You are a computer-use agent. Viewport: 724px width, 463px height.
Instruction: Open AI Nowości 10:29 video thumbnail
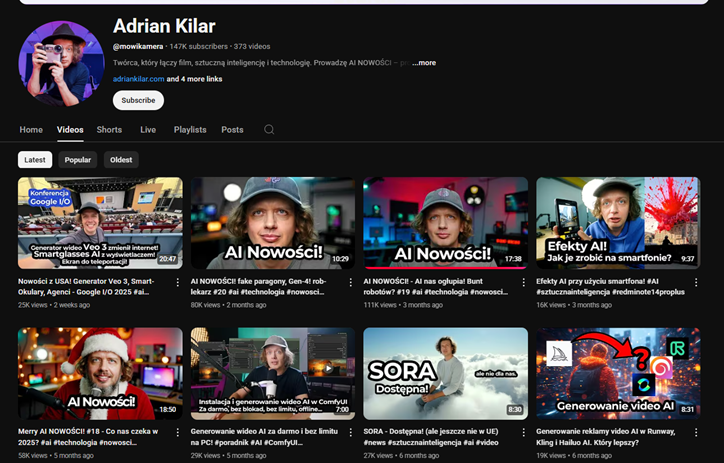273,223
